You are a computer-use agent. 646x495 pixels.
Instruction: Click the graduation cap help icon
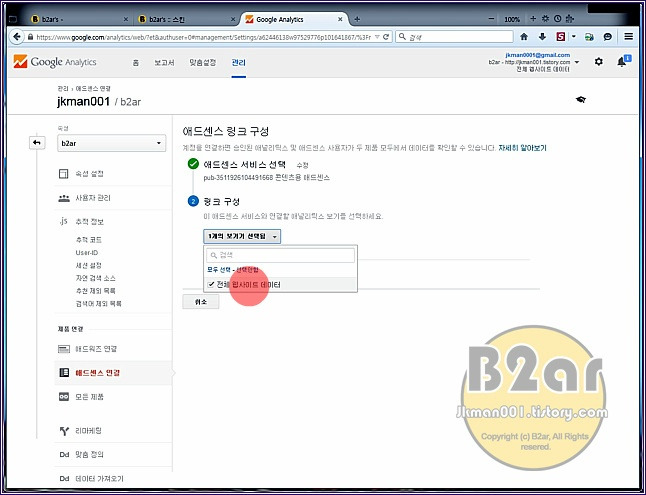click(581, 99)
